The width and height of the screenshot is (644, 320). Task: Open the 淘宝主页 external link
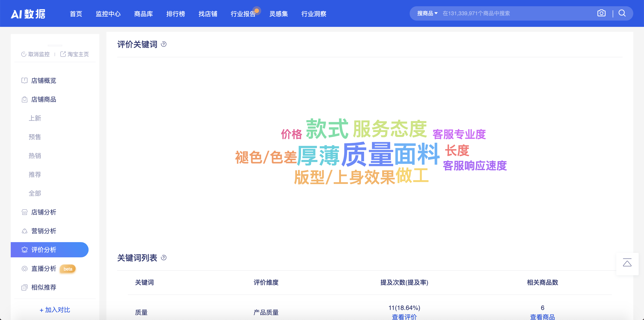coord(78,54)
